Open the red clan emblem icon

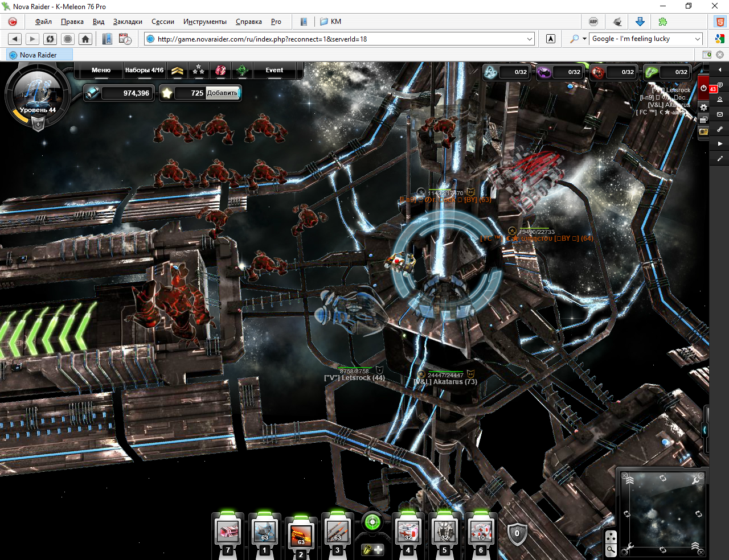(220, 71)
